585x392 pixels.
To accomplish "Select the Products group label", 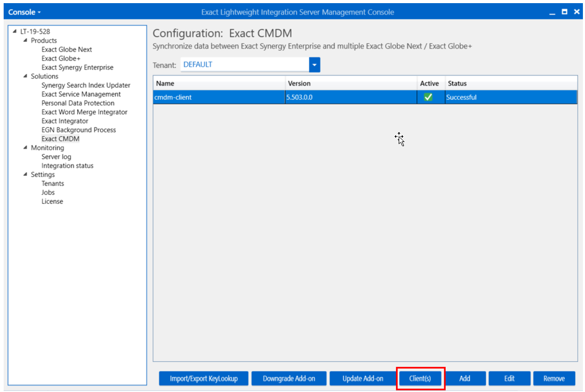I will coord(44,40).
